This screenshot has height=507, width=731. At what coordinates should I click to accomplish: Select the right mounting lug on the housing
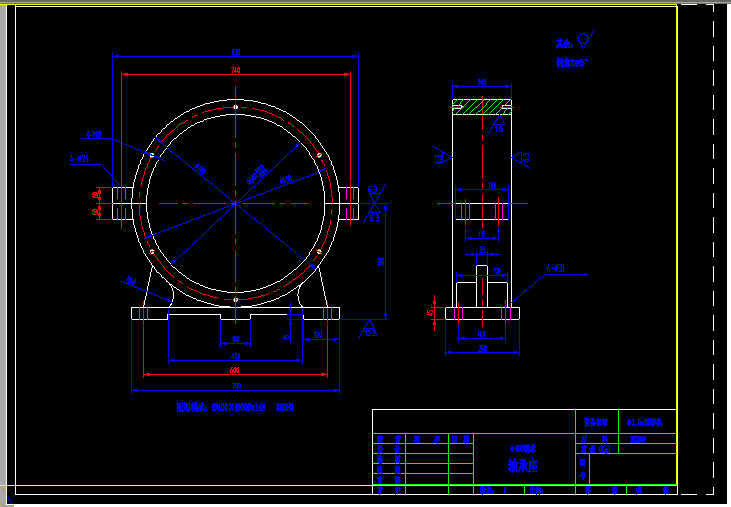click(x=348, y=200)
